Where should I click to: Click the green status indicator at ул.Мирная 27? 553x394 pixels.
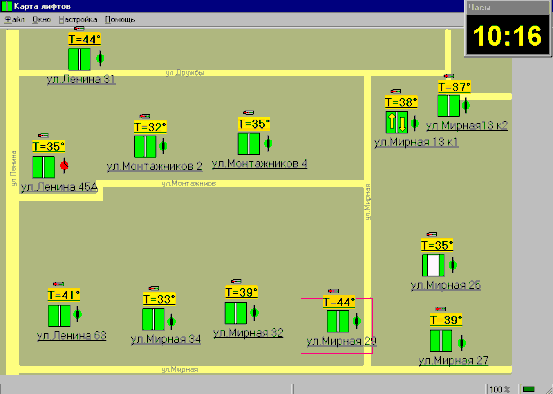click(x=461, y=343)
